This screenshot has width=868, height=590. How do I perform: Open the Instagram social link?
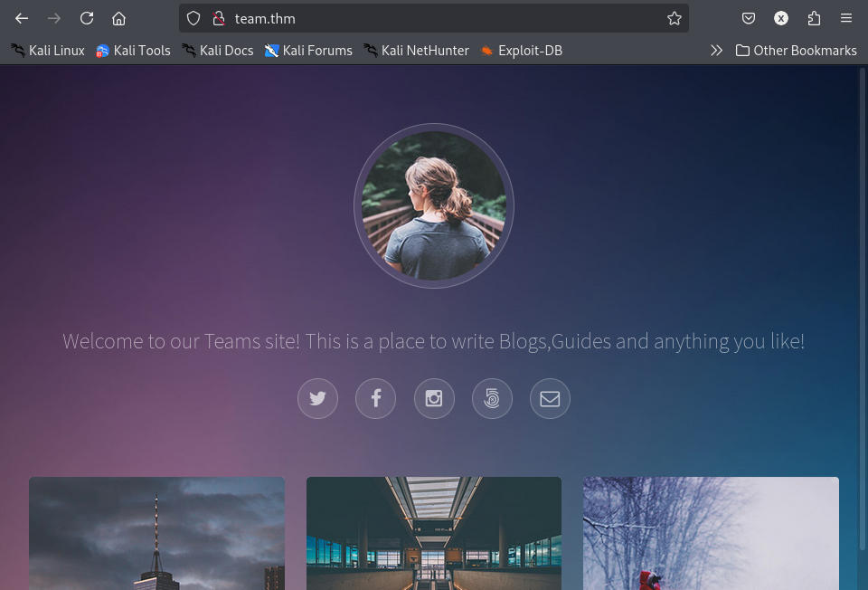pyautogui.click(x=434, y=398)
